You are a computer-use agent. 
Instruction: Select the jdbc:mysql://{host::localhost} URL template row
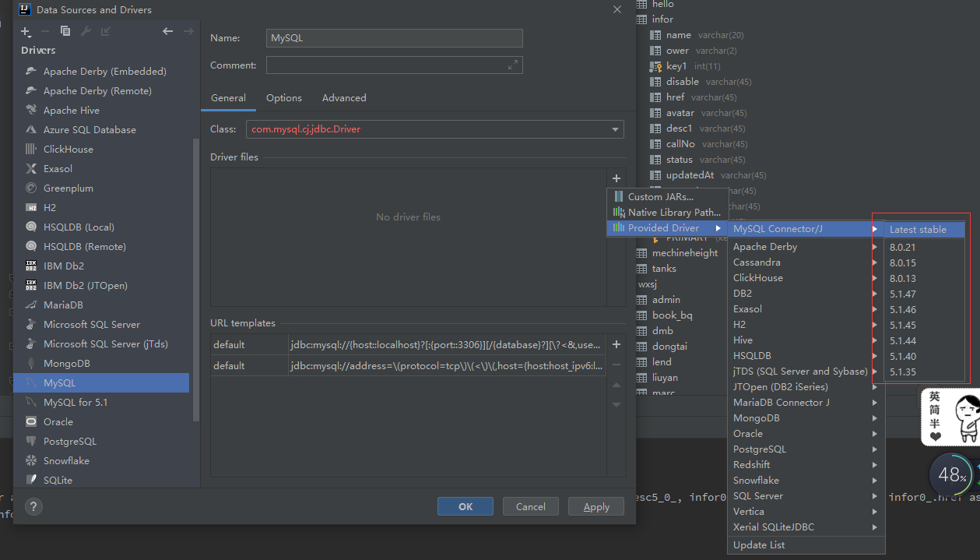(x=408, y=344)
